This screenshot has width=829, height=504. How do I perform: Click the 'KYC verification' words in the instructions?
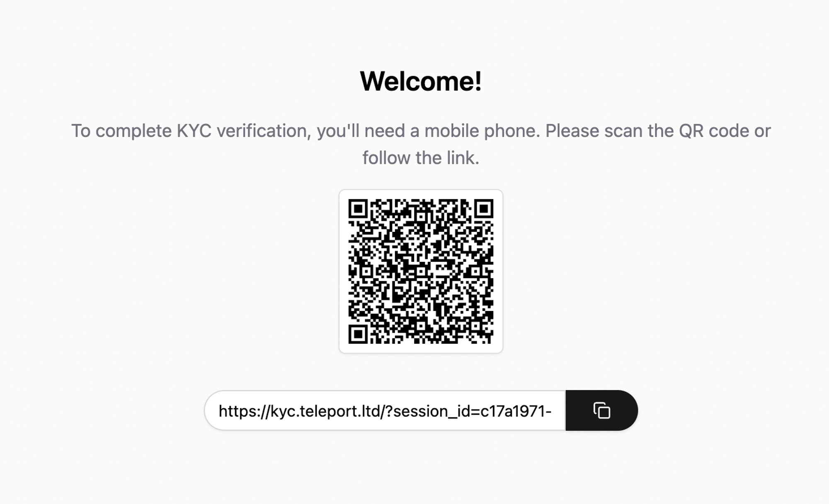[244, 131]
